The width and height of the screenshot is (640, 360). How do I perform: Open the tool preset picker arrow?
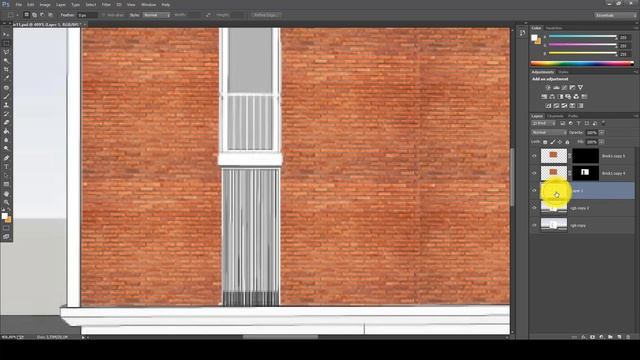click(x=18, y=15)
